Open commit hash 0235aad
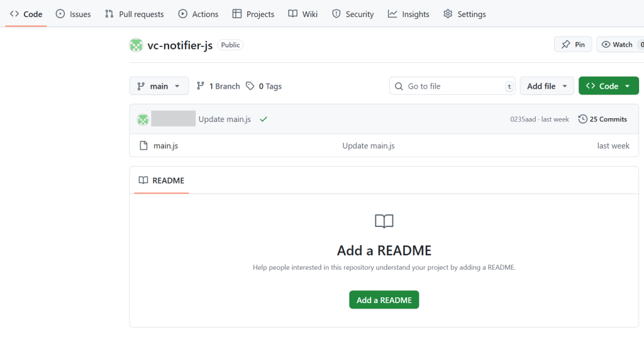The height and width of the screenshot is (347, 644). 523,119
